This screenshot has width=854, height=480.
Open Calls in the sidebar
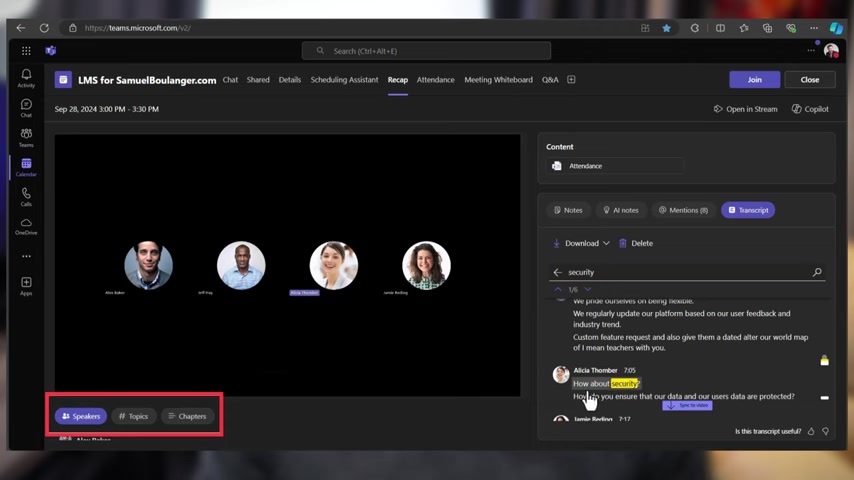click(26, 197)
